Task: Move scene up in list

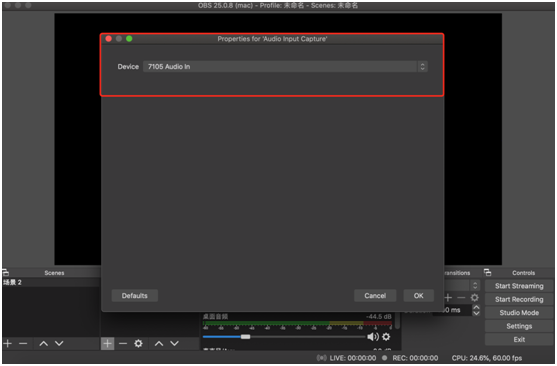Action: pyautogui.click(x=43, y=344)
